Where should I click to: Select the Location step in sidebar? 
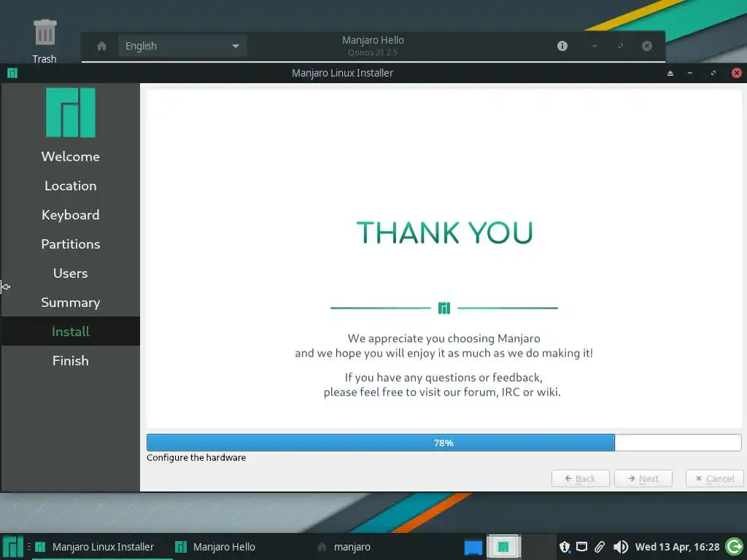pyautogui.click(x=71, y=186)
